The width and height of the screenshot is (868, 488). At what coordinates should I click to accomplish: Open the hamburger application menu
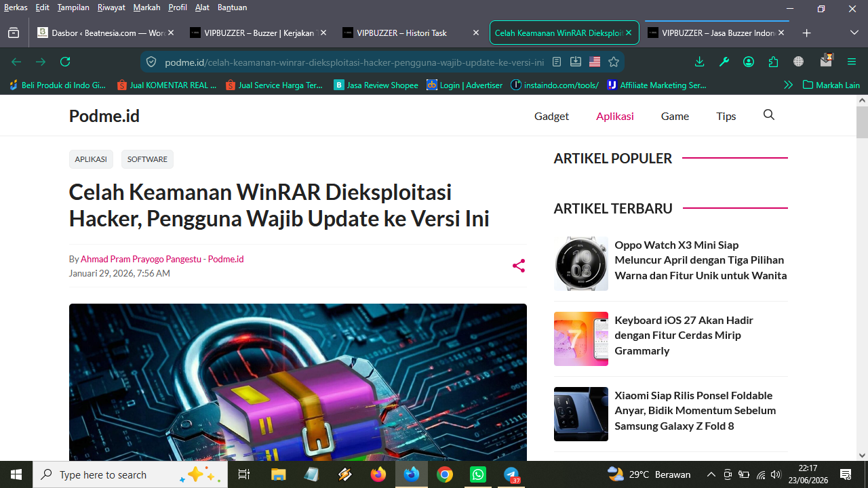852,62
